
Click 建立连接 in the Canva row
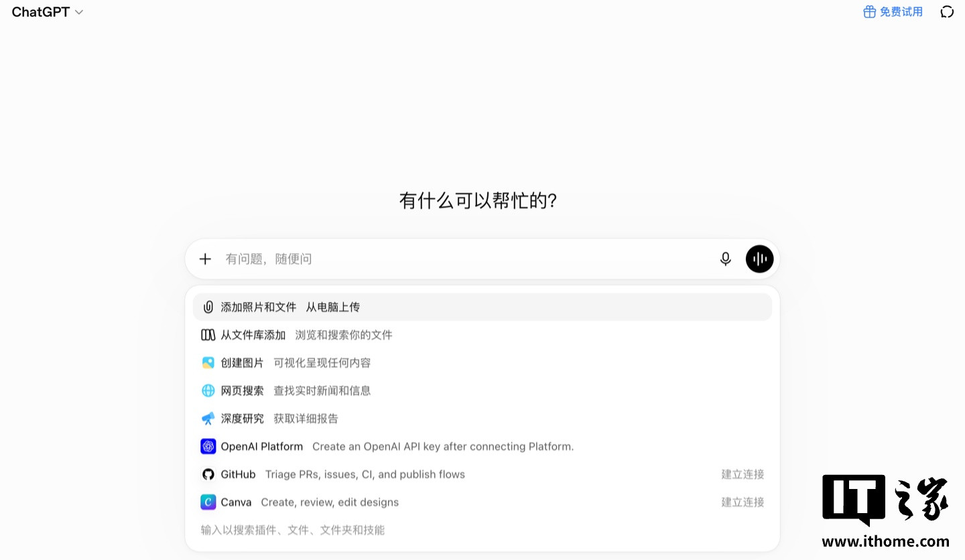click(743, 502)
